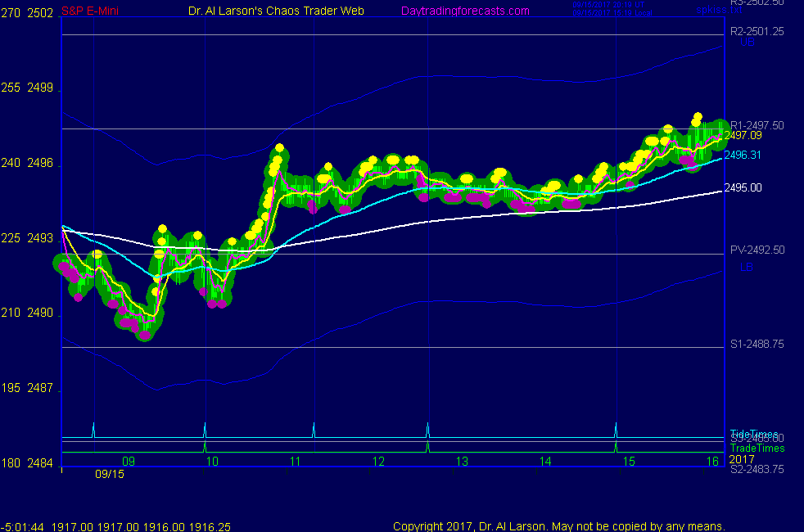Click the '255' scale value on the left axis
The image size is (804, 532).
[x=11, y=88]
